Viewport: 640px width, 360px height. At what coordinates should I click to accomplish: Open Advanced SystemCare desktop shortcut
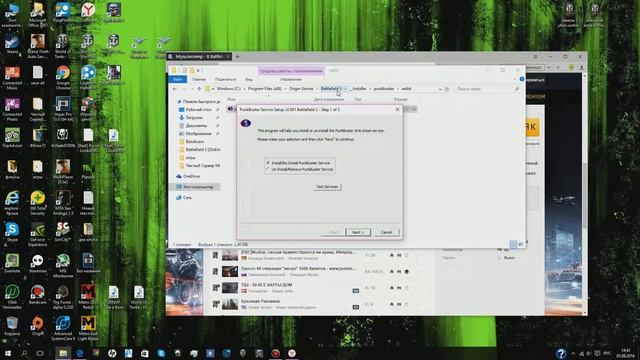pos(63,328)
